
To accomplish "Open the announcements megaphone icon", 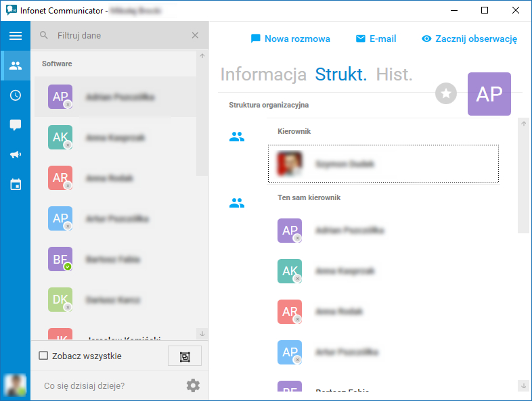I will click(x=16, y=155).
